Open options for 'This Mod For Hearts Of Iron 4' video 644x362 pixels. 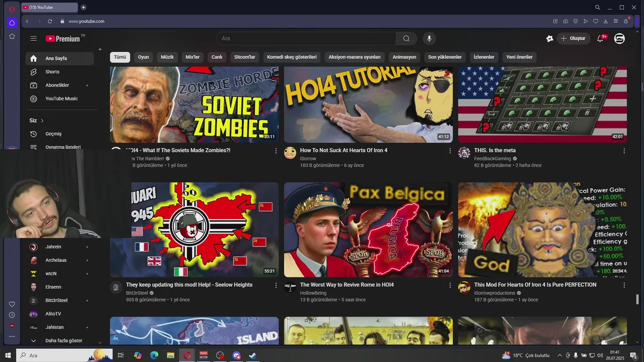[x=624, y=285]
